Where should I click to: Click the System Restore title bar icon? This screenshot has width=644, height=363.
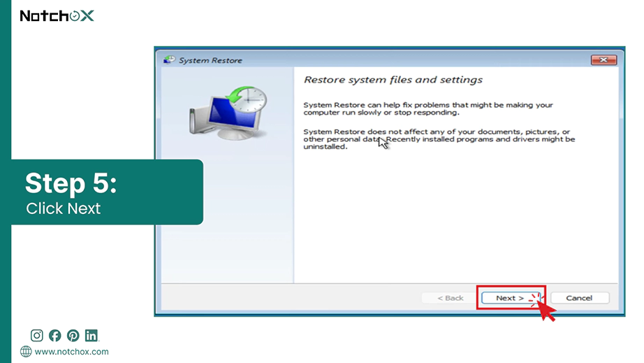tap(169, 60)
